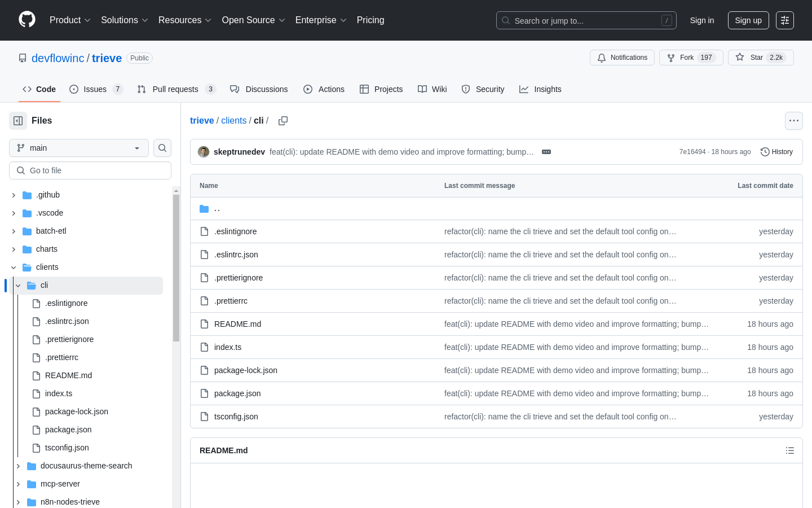Screen dimensions: 812x508
Task: Open the more options ellipsis menu
Action: 794,121
